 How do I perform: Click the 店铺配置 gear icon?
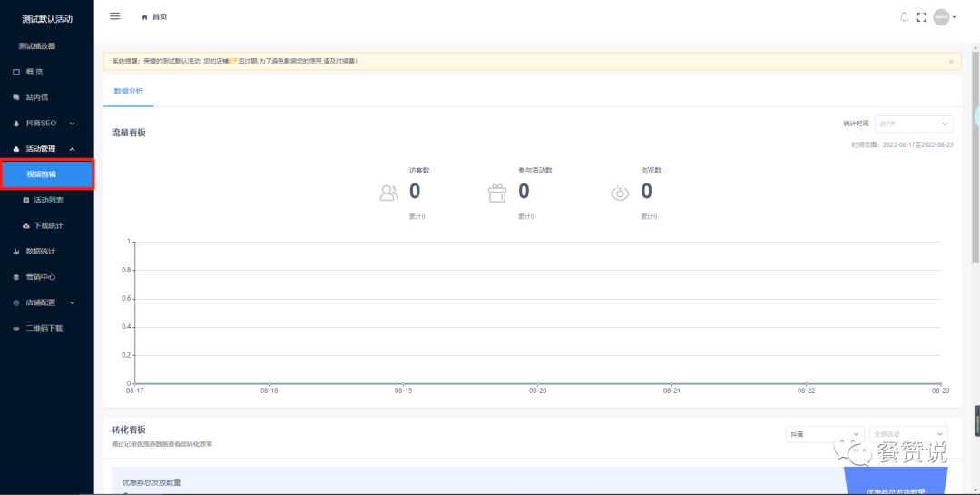coord(16,302)
